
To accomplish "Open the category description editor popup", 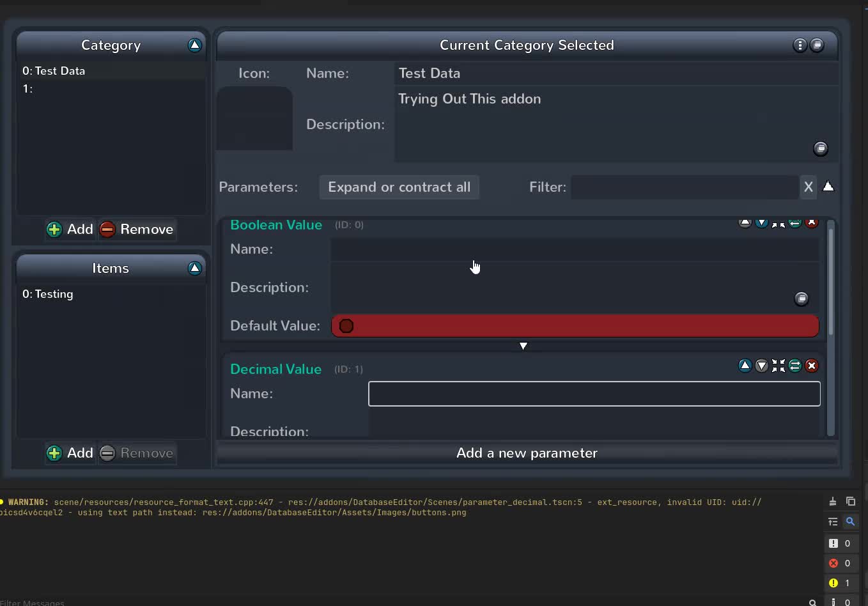I will point(821,148).
